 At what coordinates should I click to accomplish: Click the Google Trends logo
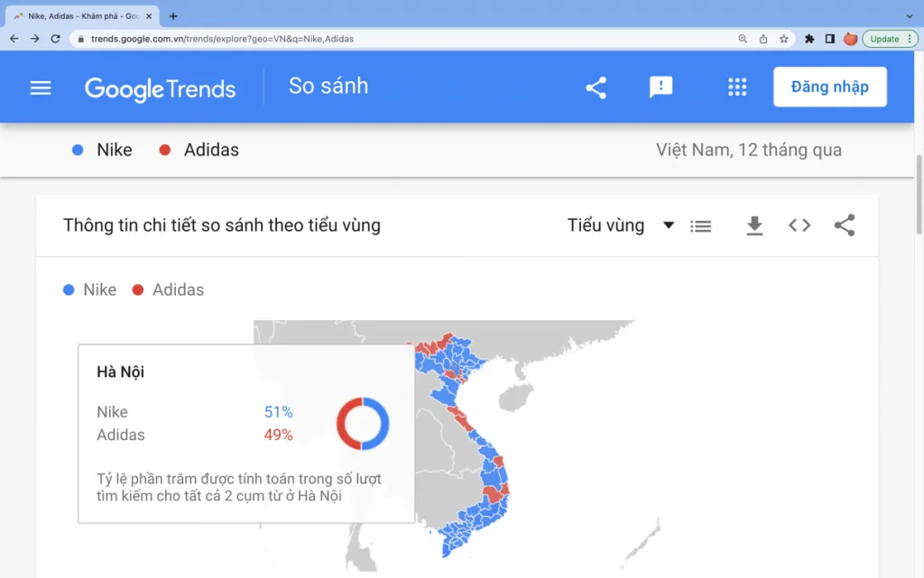point(161,89)
